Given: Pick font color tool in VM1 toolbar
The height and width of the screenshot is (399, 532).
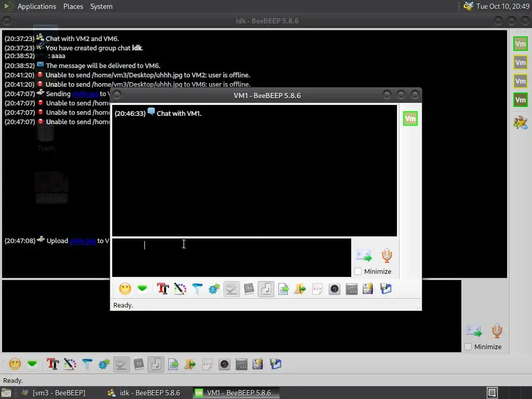Looking at the screenshot, I should [x=180, y=289].
